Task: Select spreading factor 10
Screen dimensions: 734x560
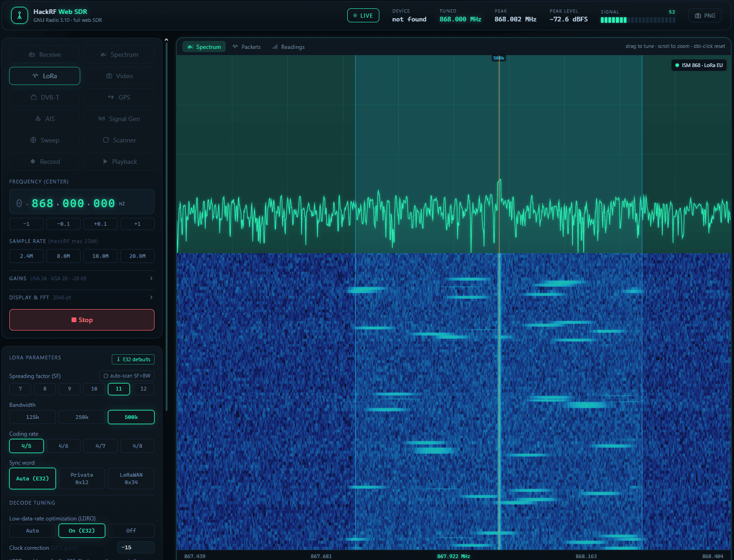Action: [x=94, y=389]
